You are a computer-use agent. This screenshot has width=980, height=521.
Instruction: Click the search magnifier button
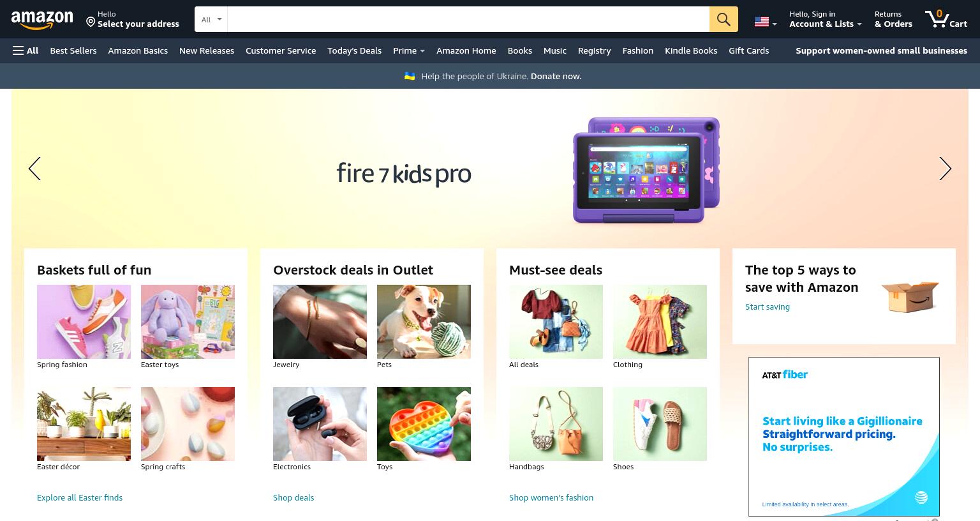[724, 19]
